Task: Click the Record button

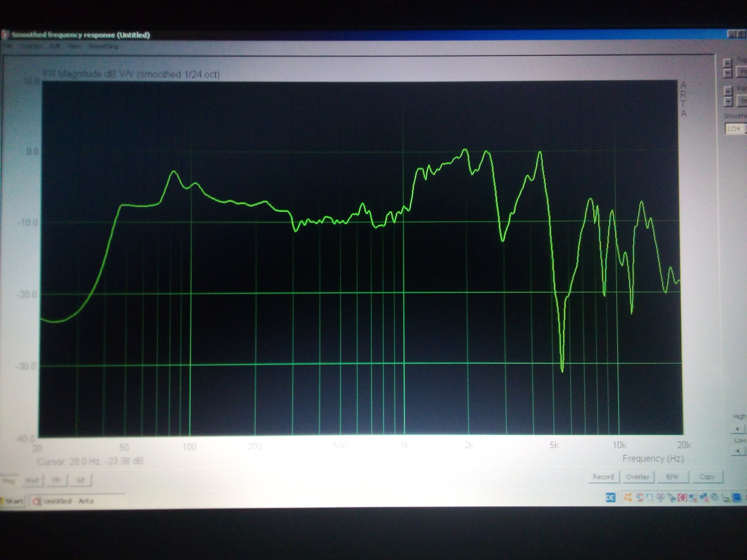Action: tap(603, 477)
